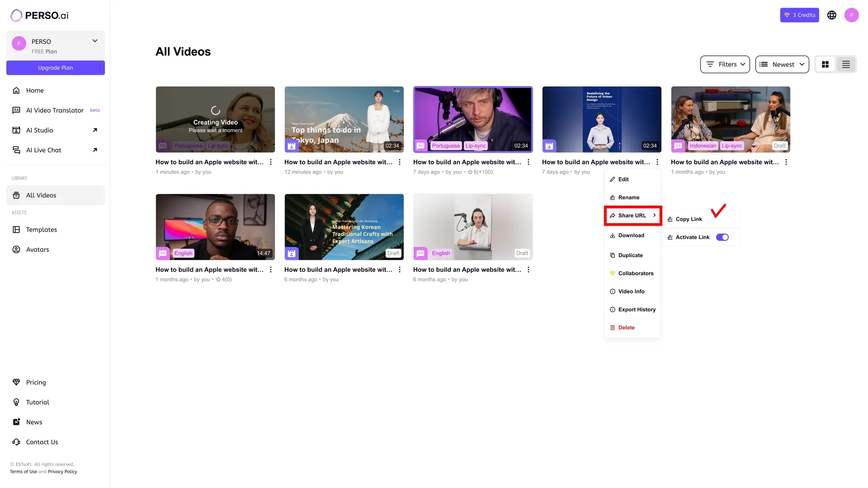Open the Newest sort dropdown
The image size is (868, 488).
click(782, 64)
